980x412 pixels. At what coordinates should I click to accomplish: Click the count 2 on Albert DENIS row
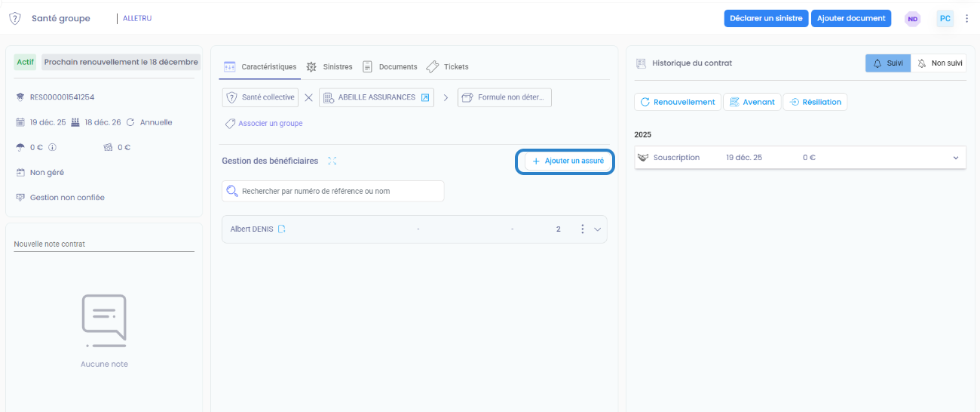click(x=559, y=229)
